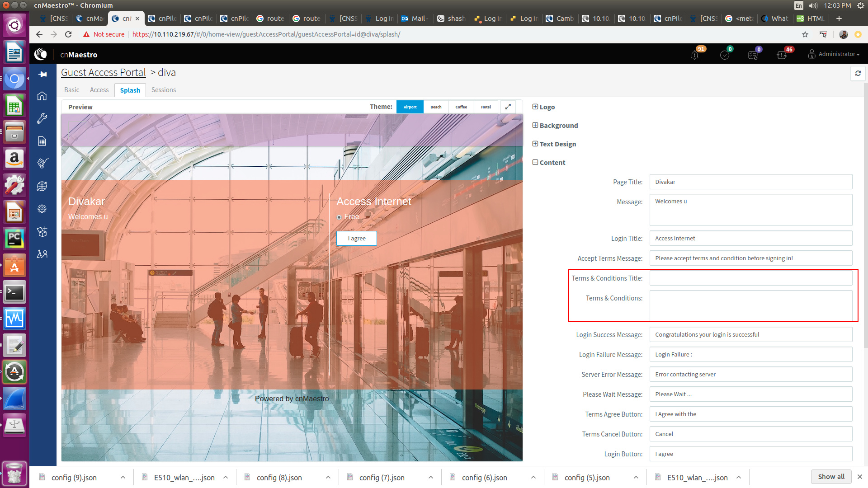Image resolution: width=868 pixels, height=488 pixels.
Task: Expand preview to fullscreen with arrows icon
Action: click(508, 107)
